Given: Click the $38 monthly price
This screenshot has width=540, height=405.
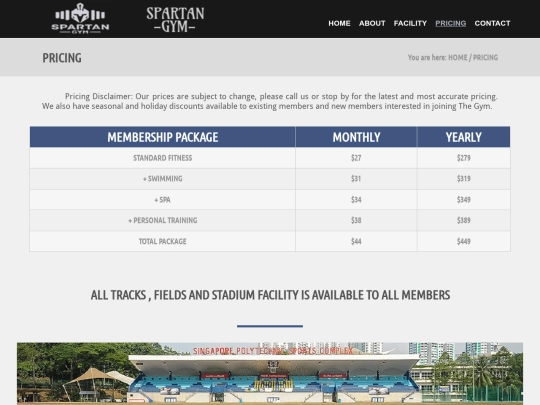Looking at the screenshot, I should [x=356, y=220].
